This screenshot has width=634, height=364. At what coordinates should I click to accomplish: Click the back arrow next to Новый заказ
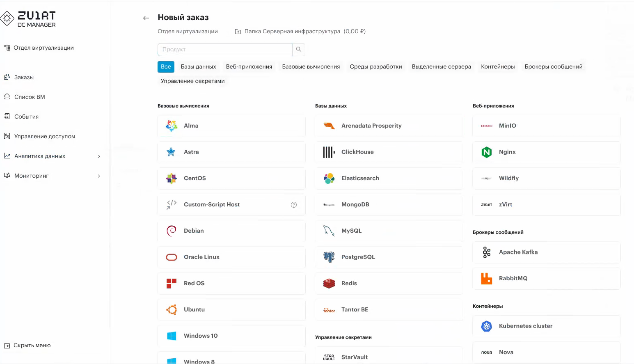(146, 18)
